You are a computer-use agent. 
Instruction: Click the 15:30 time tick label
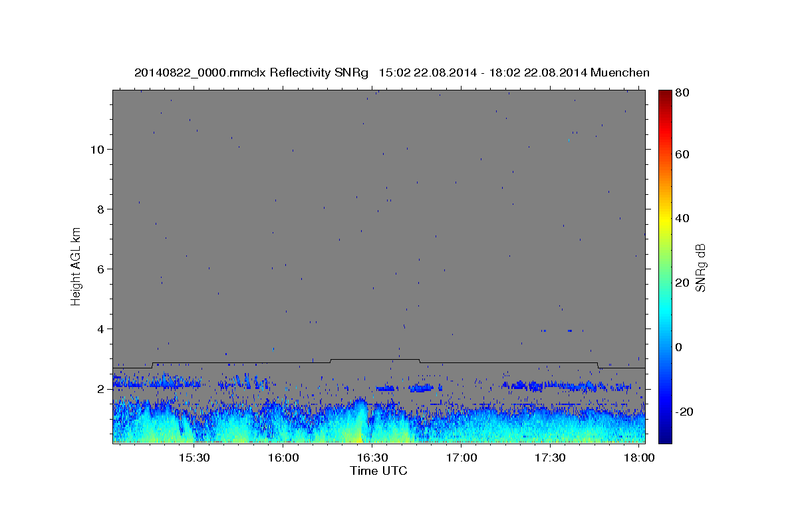pos(194,458)
